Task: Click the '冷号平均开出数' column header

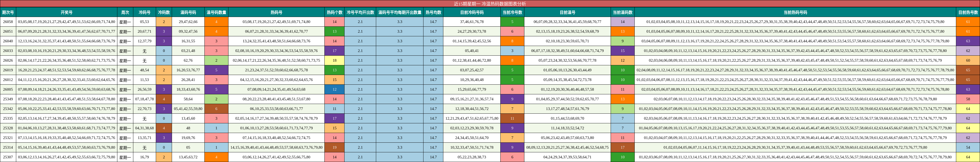Action: tap(360, 12)
